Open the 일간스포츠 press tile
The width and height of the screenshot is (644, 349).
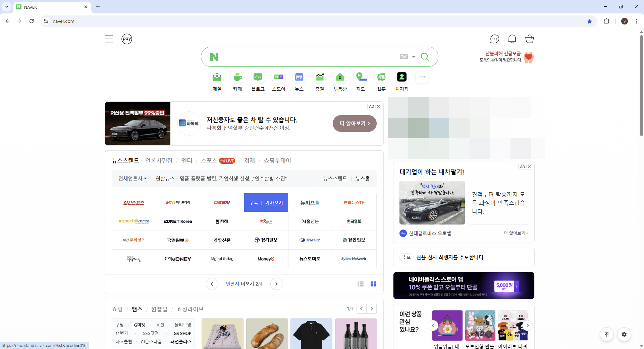click(x=134, y=203)
